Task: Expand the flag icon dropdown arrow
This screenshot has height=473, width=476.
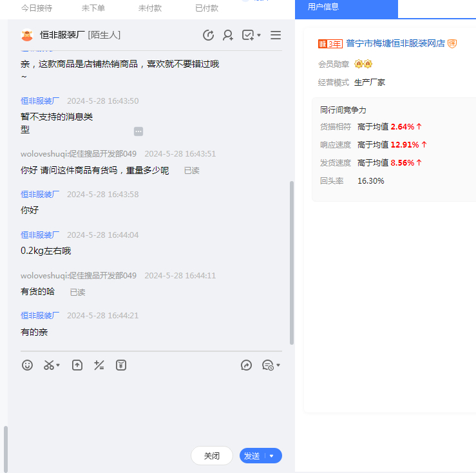Action: tap(259, 35)
